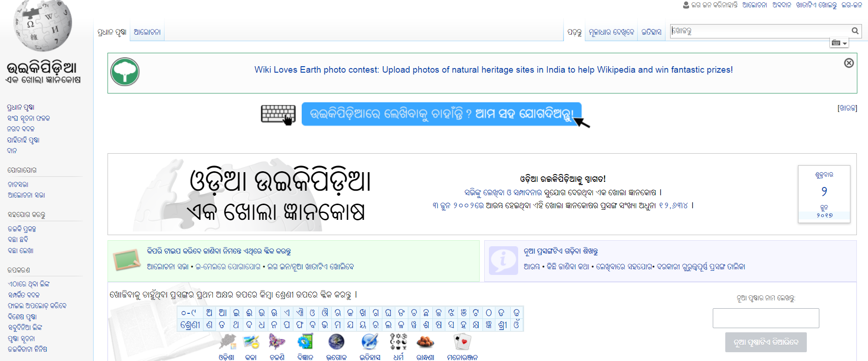This screenshot has width=868, height=361.
Task: Open the science gear category icon
Action: pos(305,342)
